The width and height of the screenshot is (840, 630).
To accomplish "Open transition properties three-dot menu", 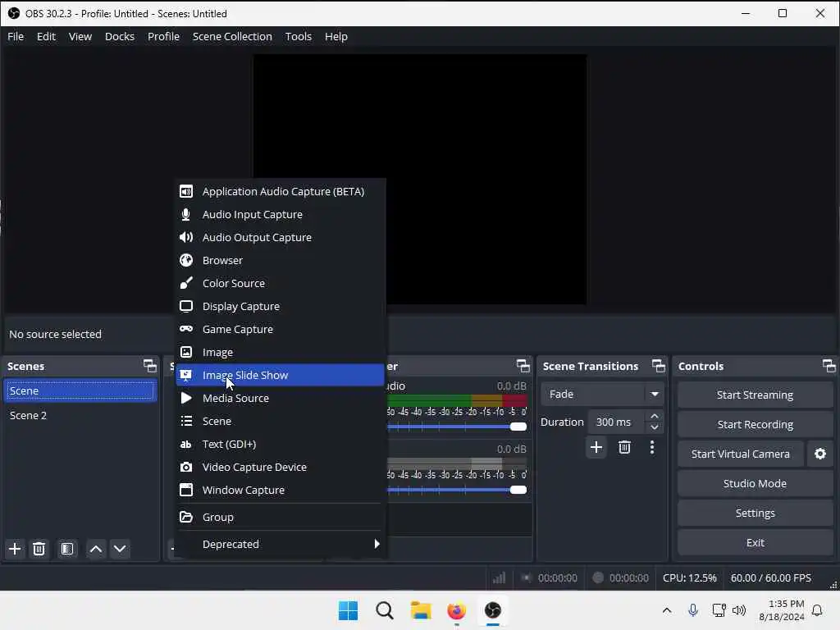I will point(652,447).
